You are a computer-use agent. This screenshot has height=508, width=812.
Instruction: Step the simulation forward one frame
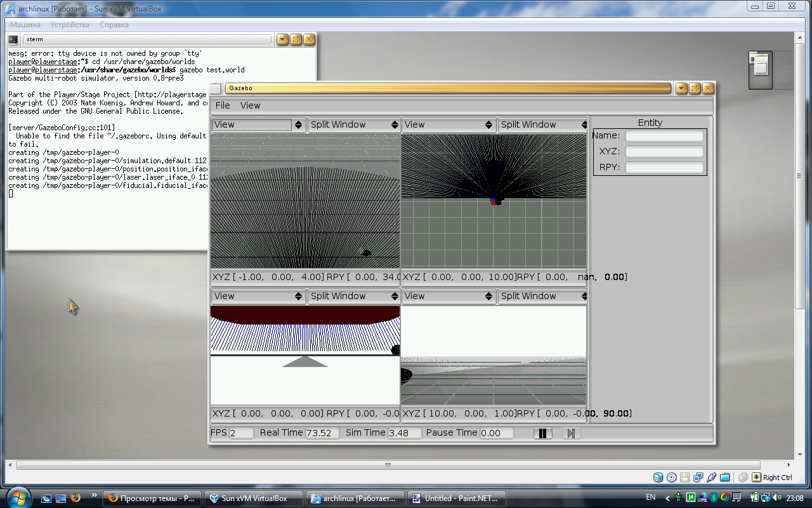[571, 434]
